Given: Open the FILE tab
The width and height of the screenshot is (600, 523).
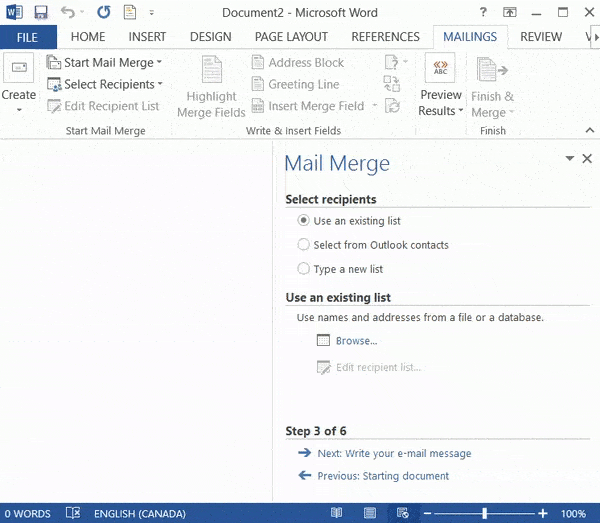Looking at the screenshot, I should point(28,37).
